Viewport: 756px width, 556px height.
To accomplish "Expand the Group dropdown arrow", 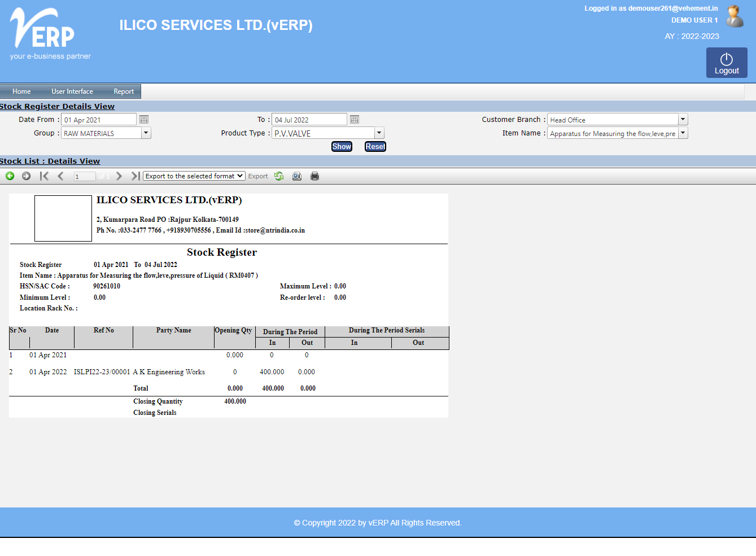I will 146,133.
